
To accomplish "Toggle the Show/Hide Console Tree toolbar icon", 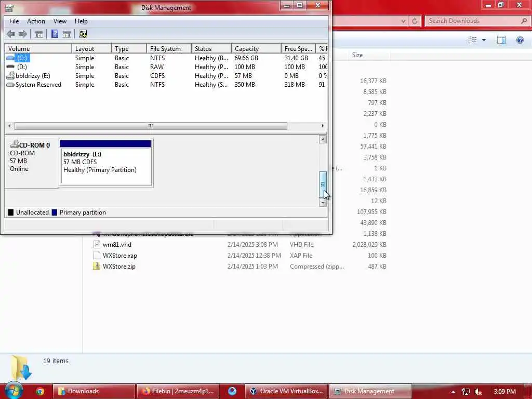I will (38, 34).
